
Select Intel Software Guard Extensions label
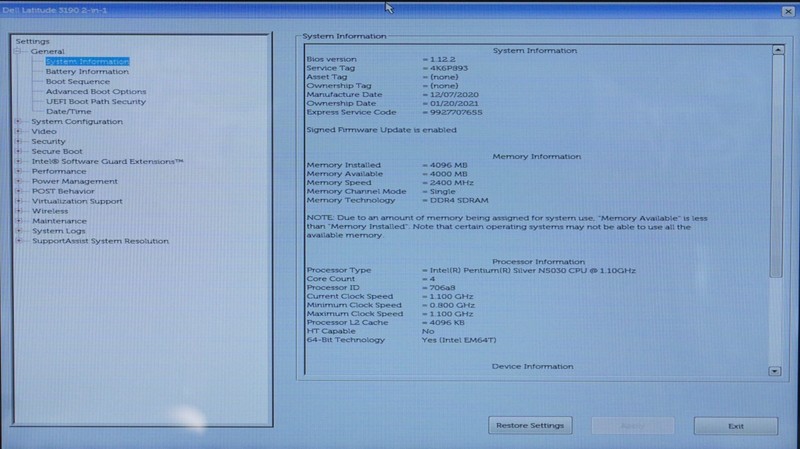tap(108, 161)
